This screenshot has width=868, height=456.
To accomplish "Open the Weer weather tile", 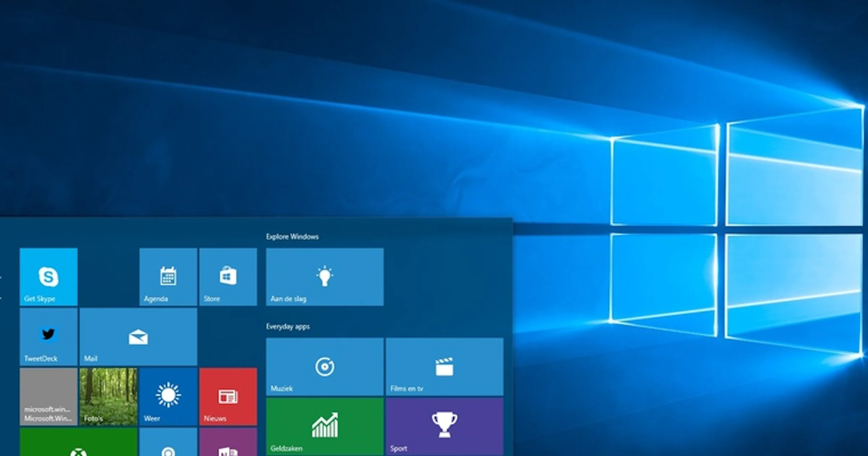I will [x=168, y=397].
